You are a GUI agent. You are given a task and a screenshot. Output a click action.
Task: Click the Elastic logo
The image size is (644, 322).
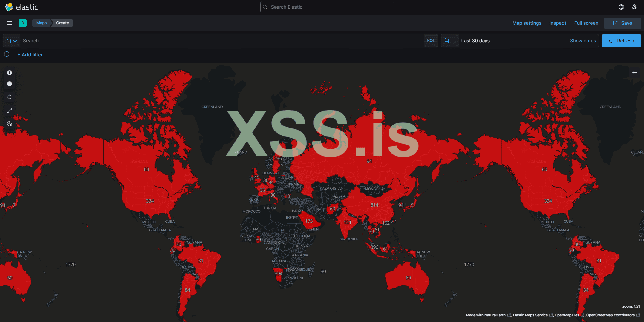(x=21, y=7)
